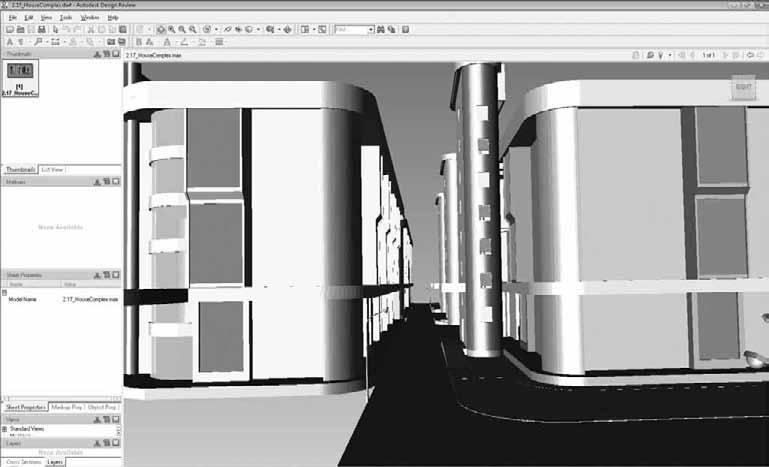Switch to the Layers bottom tab

(x=55, y=462)
